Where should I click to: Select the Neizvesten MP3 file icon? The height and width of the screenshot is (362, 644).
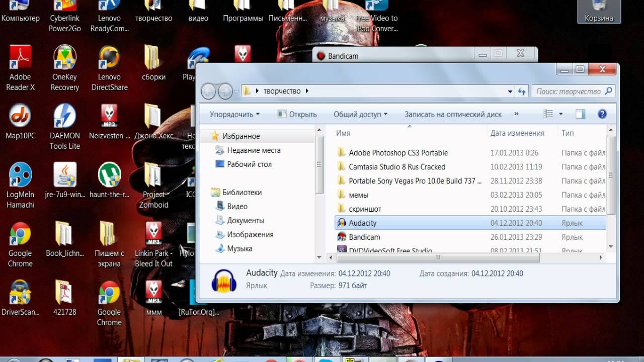pyautogui.click(x=109, y=122)
